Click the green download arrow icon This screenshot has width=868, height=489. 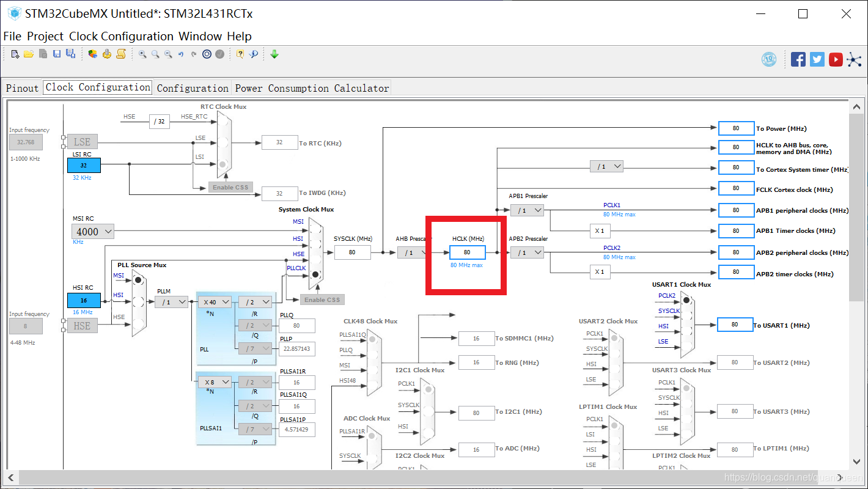[274, 54]
